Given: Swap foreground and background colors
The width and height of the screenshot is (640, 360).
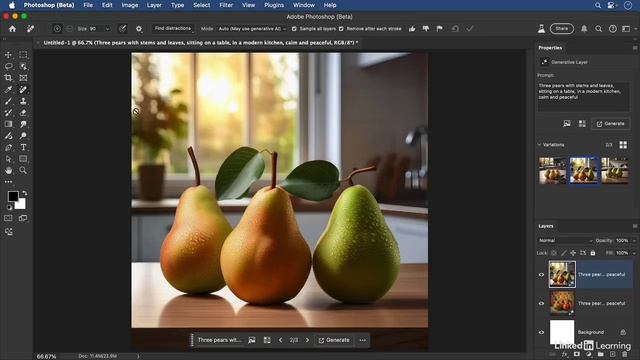Looking at the screenshot, I should click(x=24, y=193).
